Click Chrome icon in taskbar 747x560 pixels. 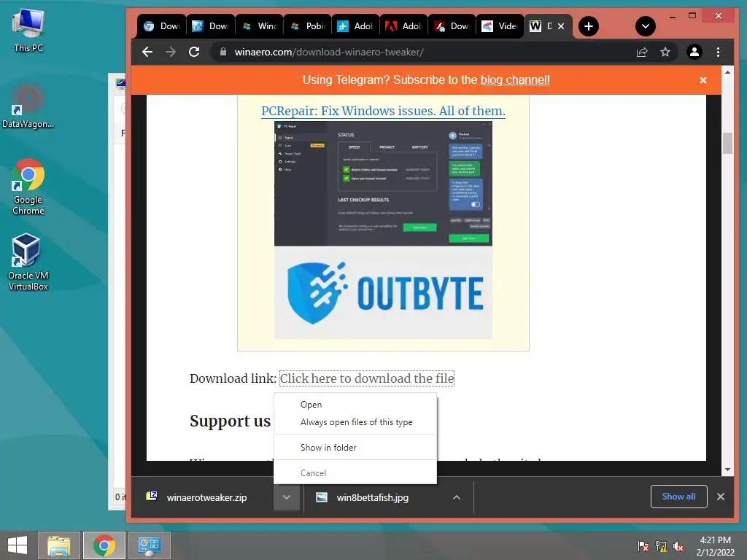[x=104, y=545]
